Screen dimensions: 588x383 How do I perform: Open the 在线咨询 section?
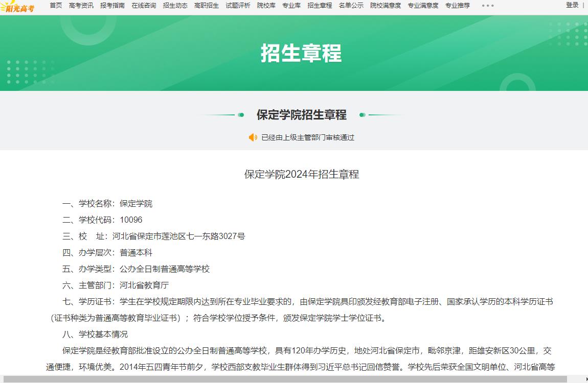click(x=144, y=6)
